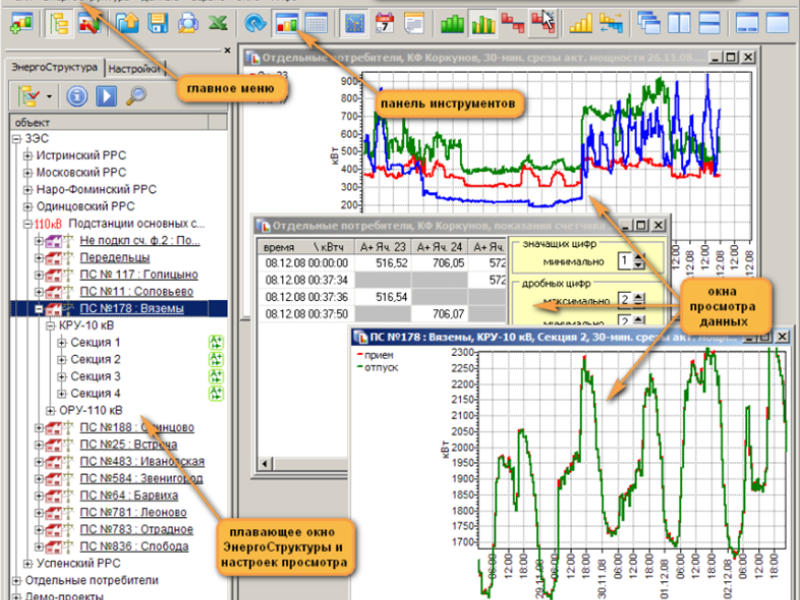The width and height of the screenshot is (800, 600).
Task: Export to Excel using the green X icon
Action: (x=218, y=23)
